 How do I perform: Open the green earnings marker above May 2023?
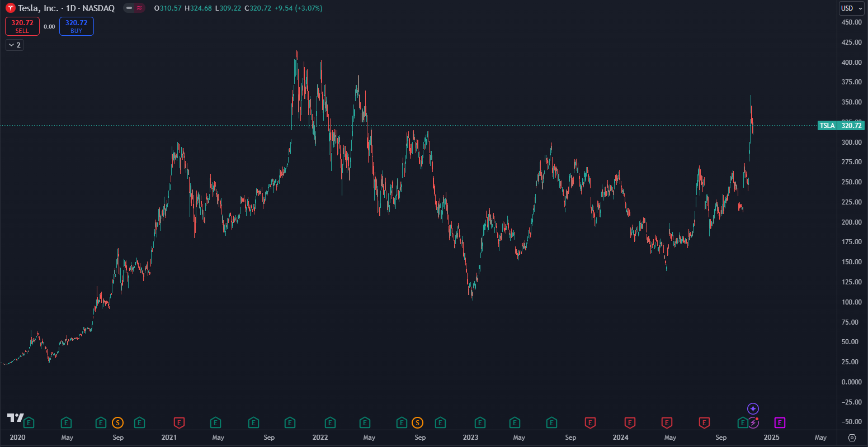click(x=514, y=422)
